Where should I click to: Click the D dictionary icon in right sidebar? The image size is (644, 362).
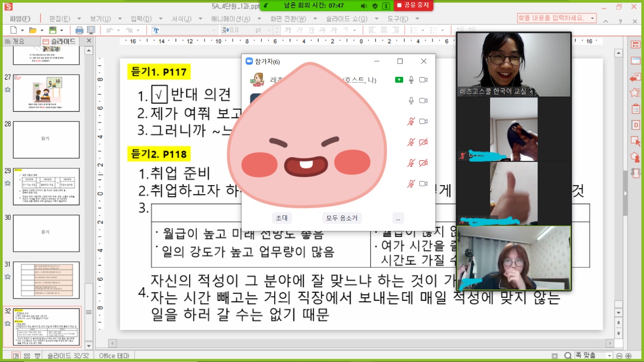pos(636,125)
